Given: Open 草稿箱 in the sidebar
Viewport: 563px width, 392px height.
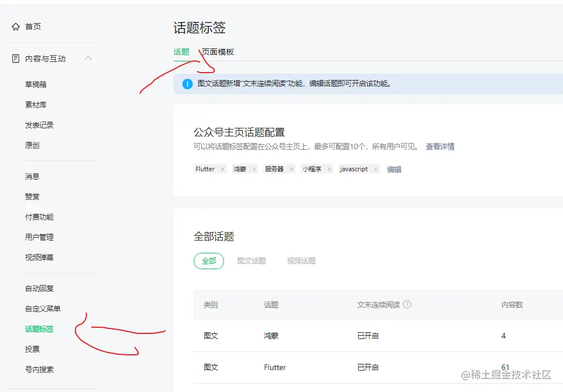Looking at the screenshot, I should [35, 84].
